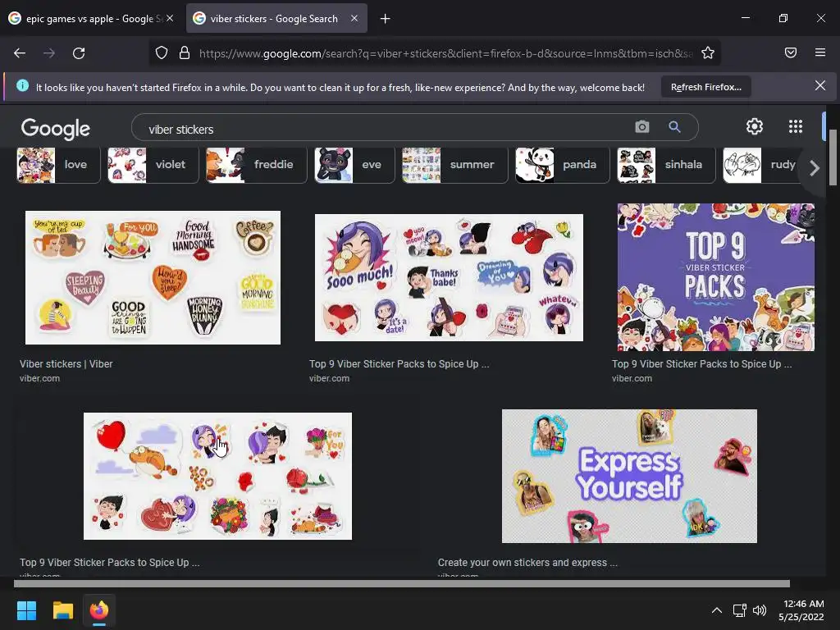This screenshot has width=840, height=630.
Task: Open a new tab with the plus icon
Action: [x=385, y=19]
